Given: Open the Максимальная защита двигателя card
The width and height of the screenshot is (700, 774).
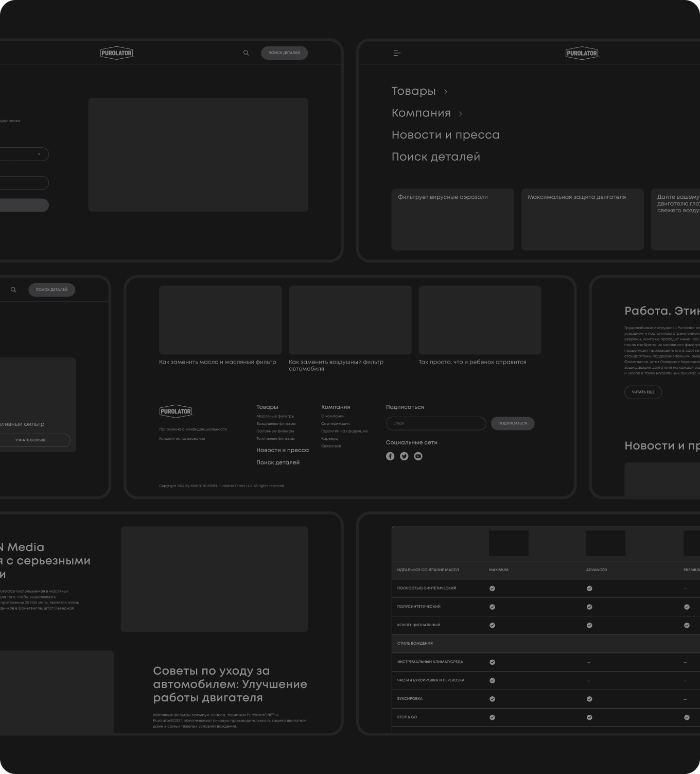Looking at the screenshot, I should [583, 219].
